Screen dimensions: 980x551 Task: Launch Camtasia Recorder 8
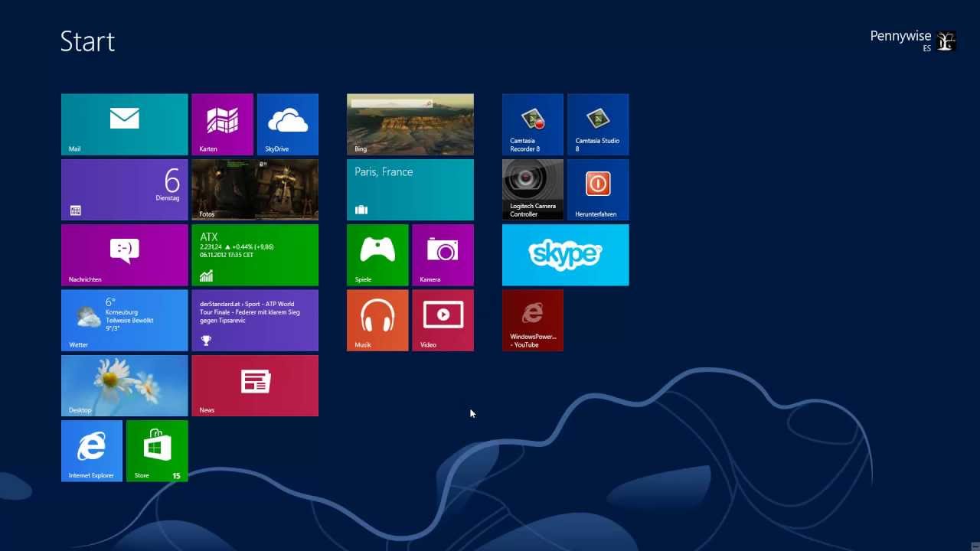(533, 125)
